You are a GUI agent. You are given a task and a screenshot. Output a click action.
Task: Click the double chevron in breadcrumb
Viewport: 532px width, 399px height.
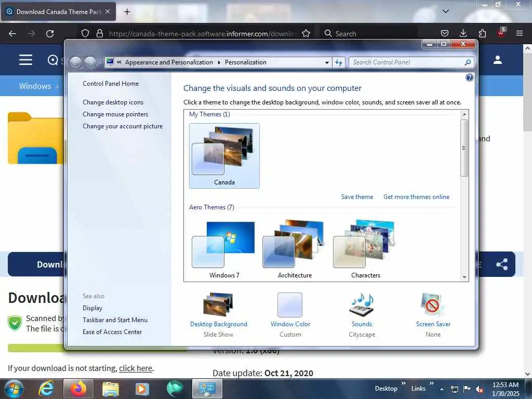[x=119, y=62]
